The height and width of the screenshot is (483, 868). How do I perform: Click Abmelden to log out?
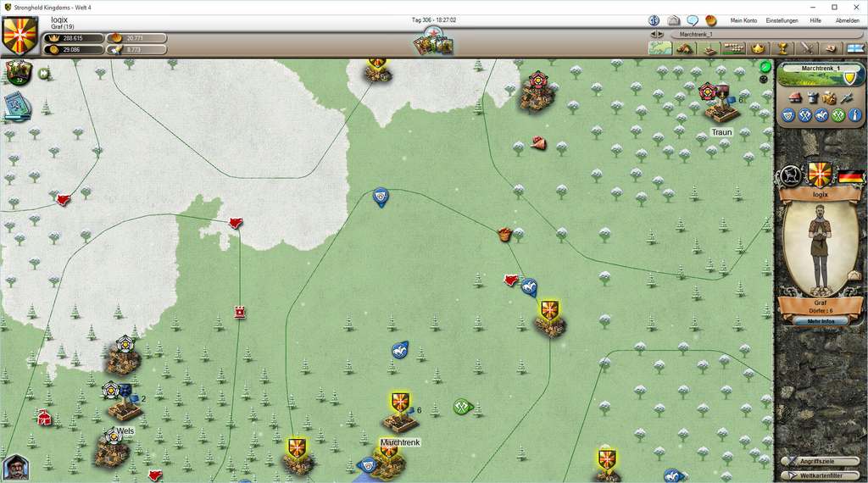(847, 20)
